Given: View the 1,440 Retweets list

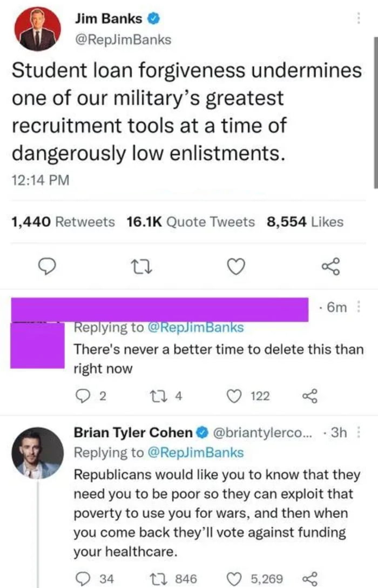Looking at the screenshot, I should click(63, 221).
